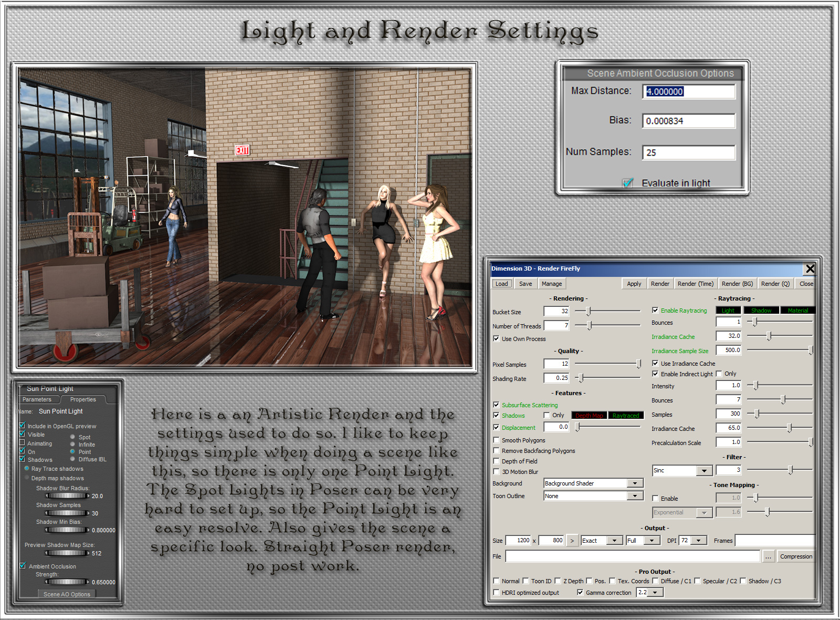Enable HDRI optimized output checkbox
This screenshot has width=840, height=620.
[x=496, y=593]
